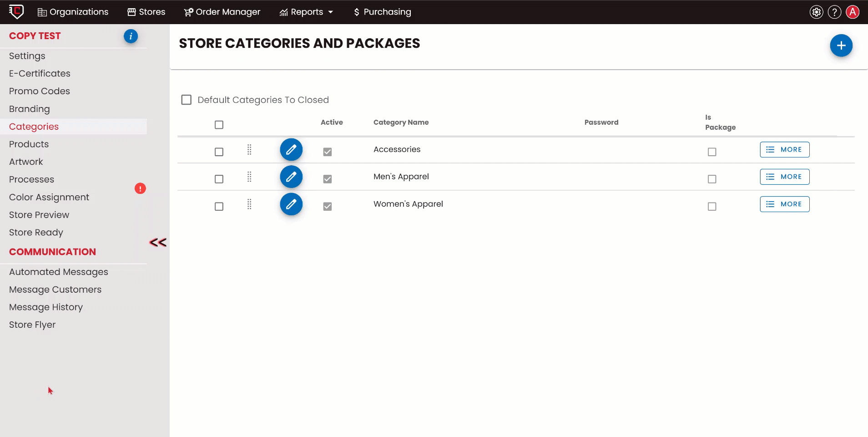Edit the Men's Apparel category pencil icon

point(291,177)
